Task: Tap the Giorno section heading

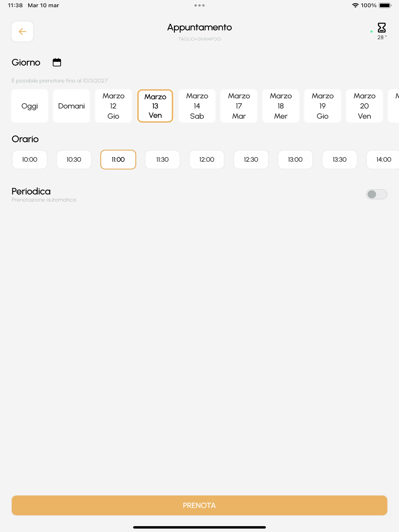Action: [26, 63]
